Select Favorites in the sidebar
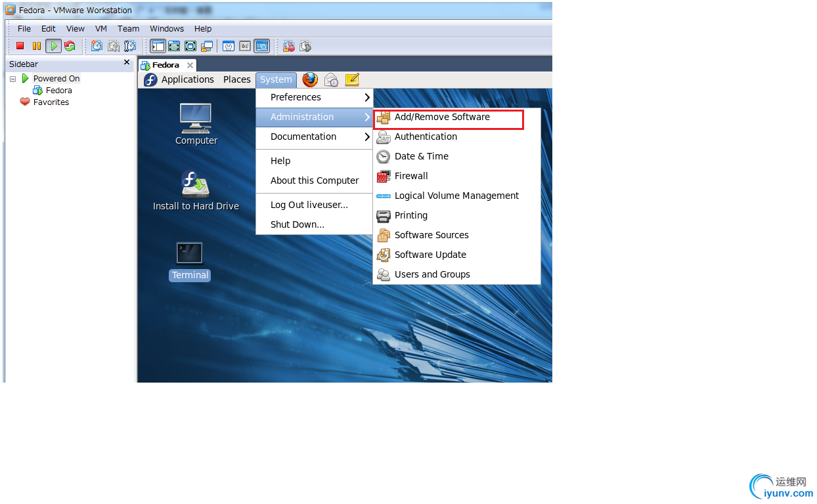Viewport: 817px width, 504px height. tap(51, 102)
